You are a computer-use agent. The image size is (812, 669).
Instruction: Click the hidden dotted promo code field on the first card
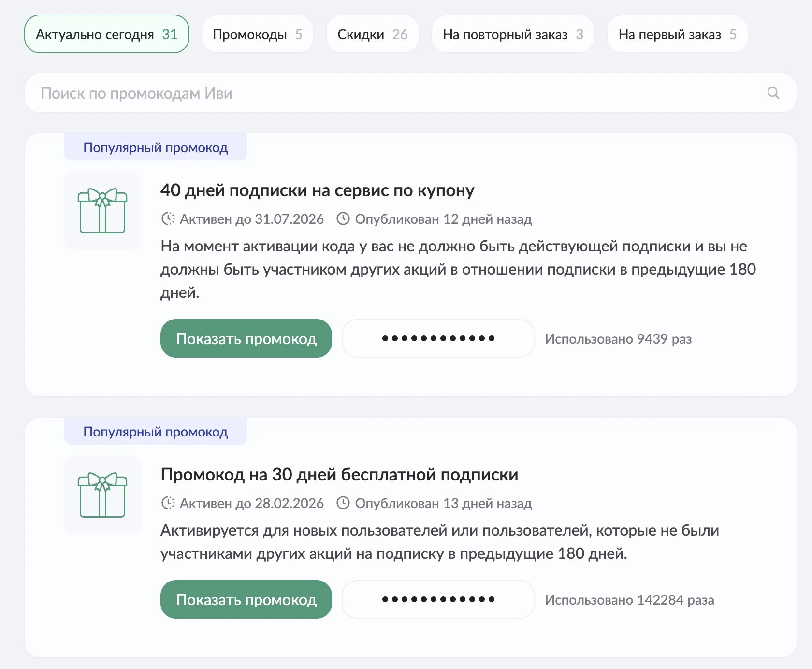tap(437, 338)
